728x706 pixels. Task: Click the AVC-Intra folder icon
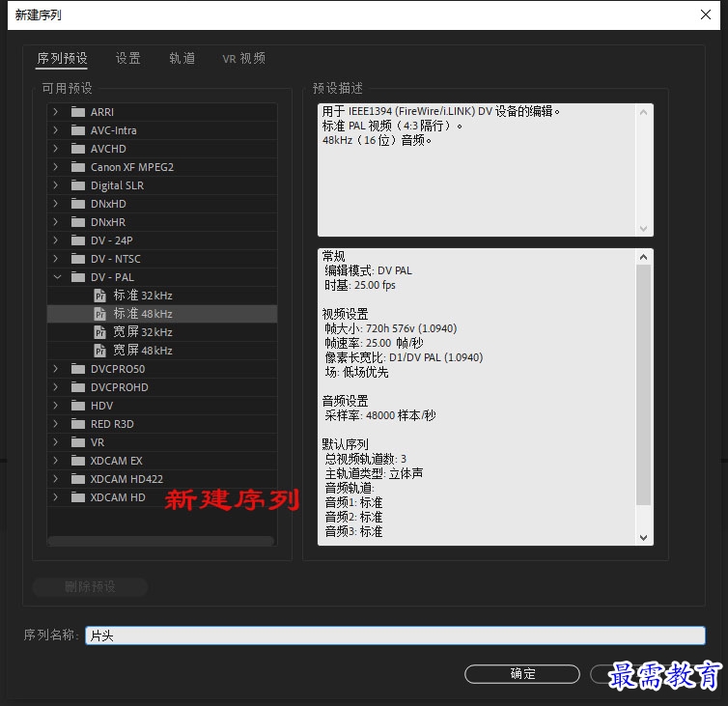78,130
